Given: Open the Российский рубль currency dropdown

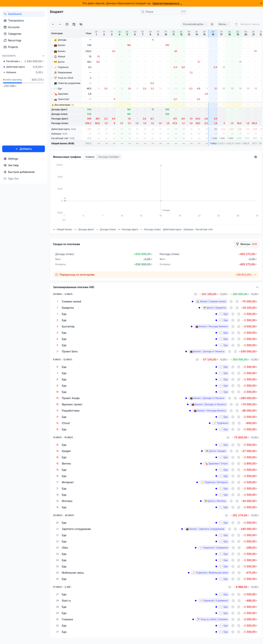Looking at the screenshot, I should tap(195, 24).
